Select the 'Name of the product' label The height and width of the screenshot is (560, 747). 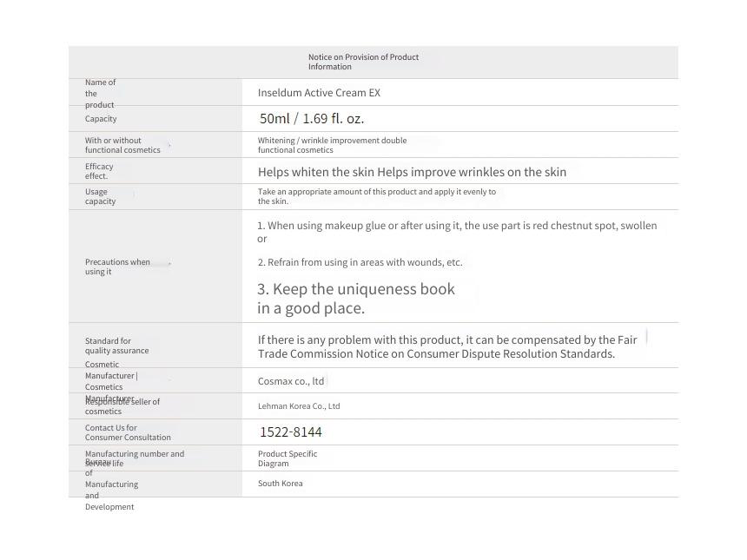click(100, 94)
